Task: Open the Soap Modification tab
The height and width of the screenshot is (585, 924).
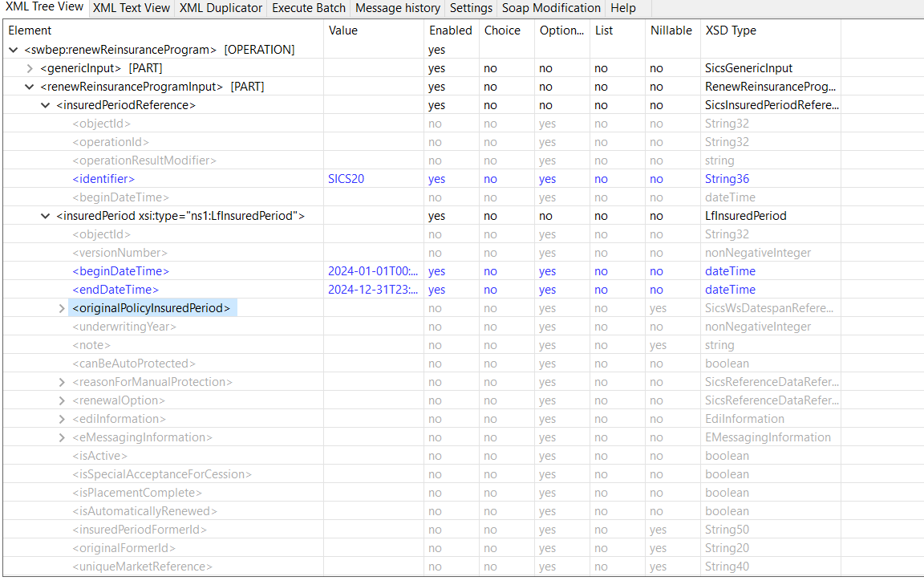Action: [551, 8]
